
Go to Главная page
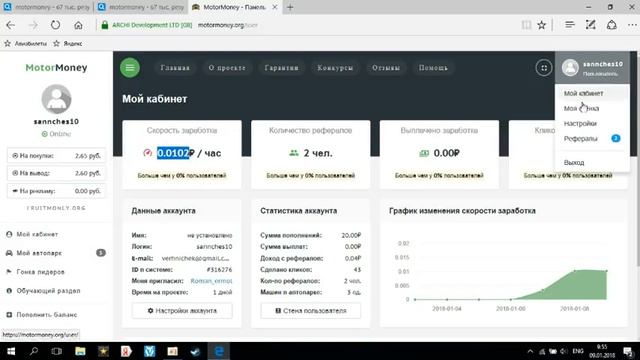175,68
